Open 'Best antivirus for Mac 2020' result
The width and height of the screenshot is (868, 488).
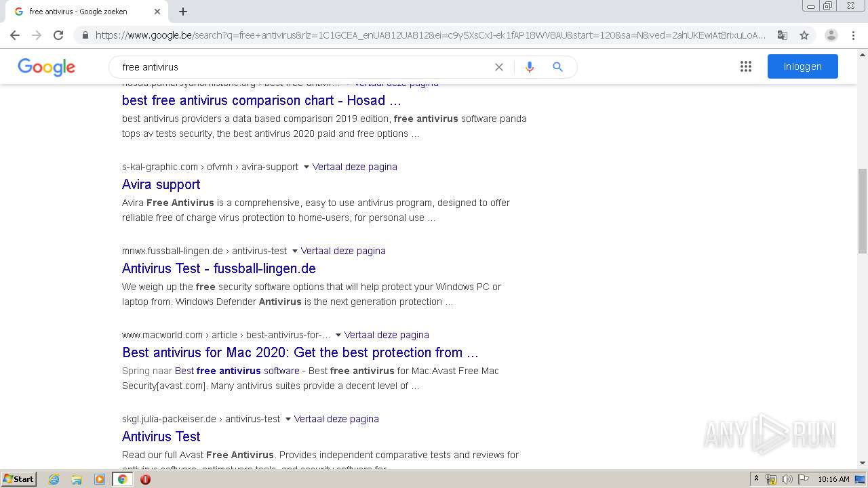point(300,352)
